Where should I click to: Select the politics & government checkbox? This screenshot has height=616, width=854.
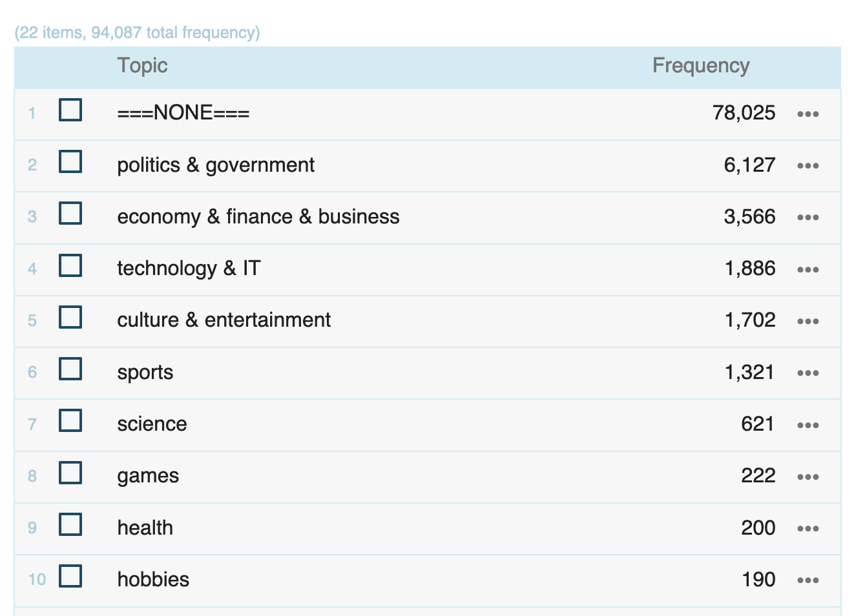tap(70, 161)
